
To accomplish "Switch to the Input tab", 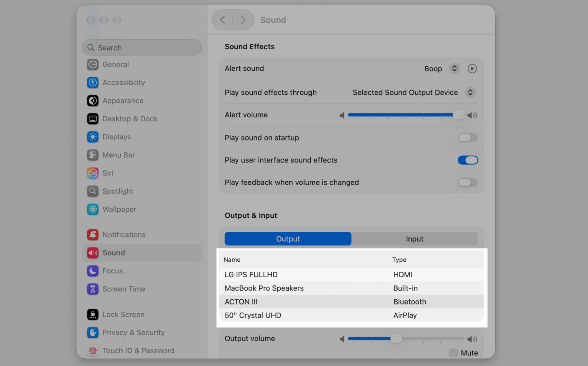I will (x=414, y=239).
